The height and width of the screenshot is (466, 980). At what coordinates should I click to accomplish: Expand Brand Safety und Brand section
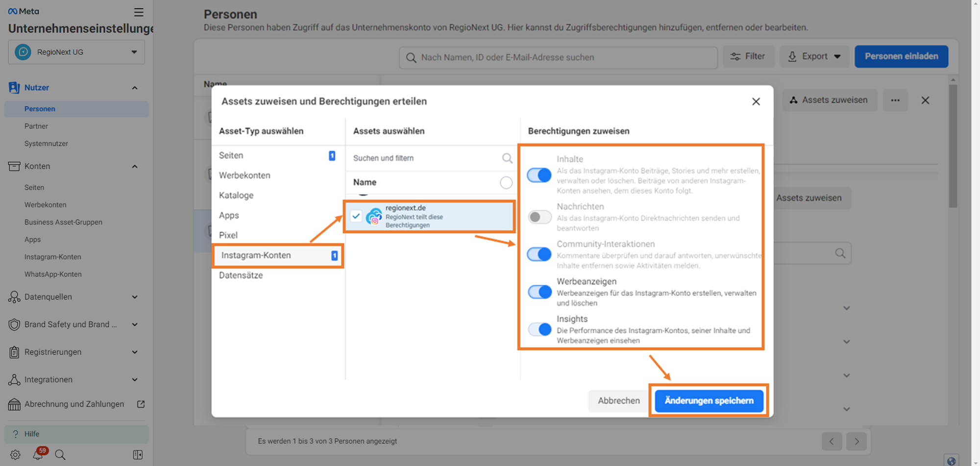pos(135,324)
